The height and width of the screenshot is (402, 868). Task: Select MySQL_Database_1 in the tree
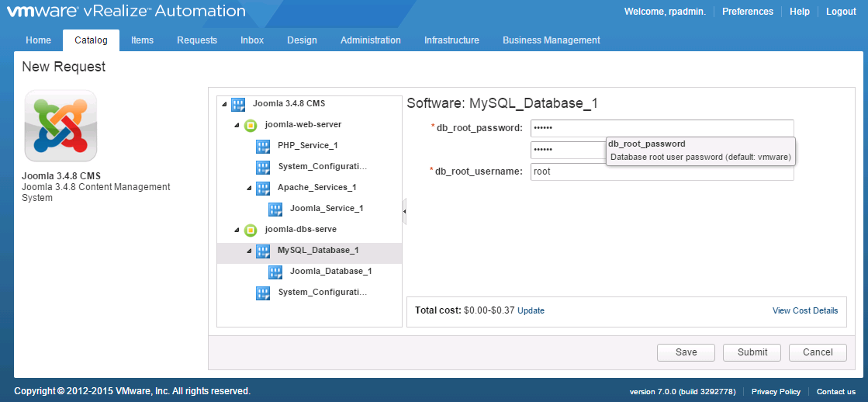(318, 251)
